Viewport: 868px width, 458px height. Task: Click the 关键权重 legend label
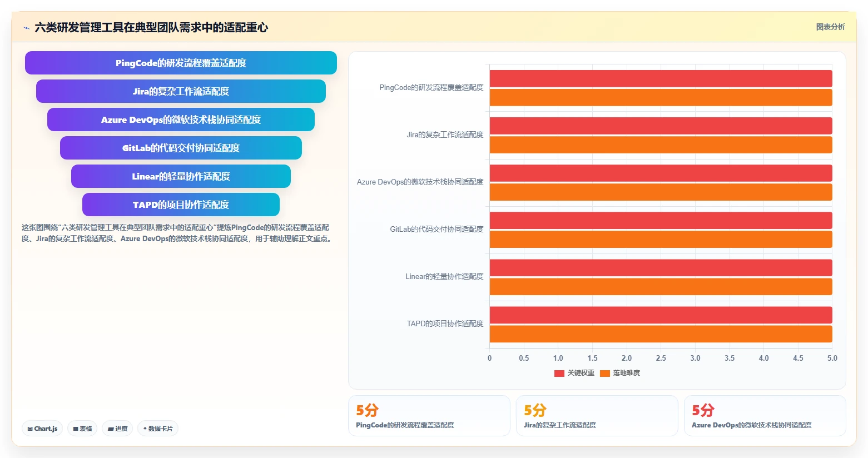(581, 373)
